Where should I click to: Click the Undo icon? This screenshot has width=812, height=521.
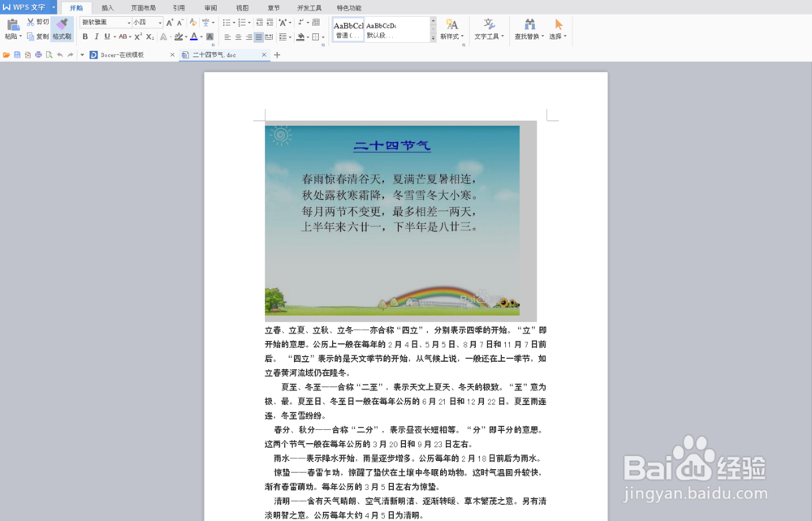click(x=60, y=54)
